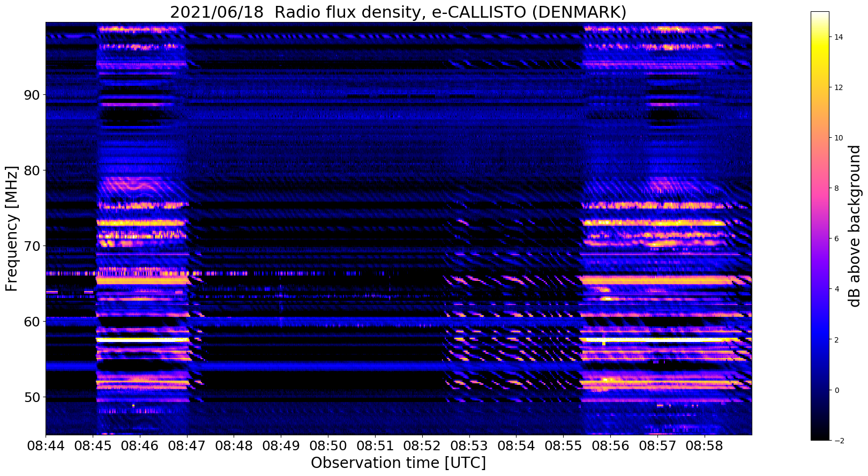868x476 pixels.
Task: Click the colorbar tick label 8
Action: click(x=836, y=188)
